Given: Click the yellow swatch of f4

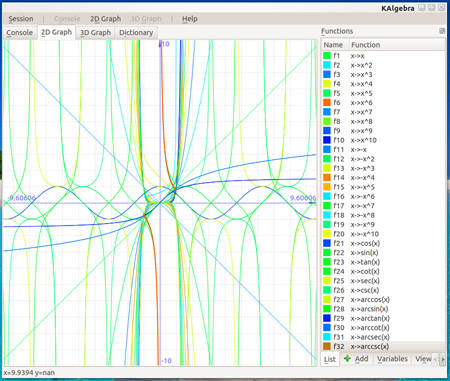Looking at the screenshot, I should point(327,84).
